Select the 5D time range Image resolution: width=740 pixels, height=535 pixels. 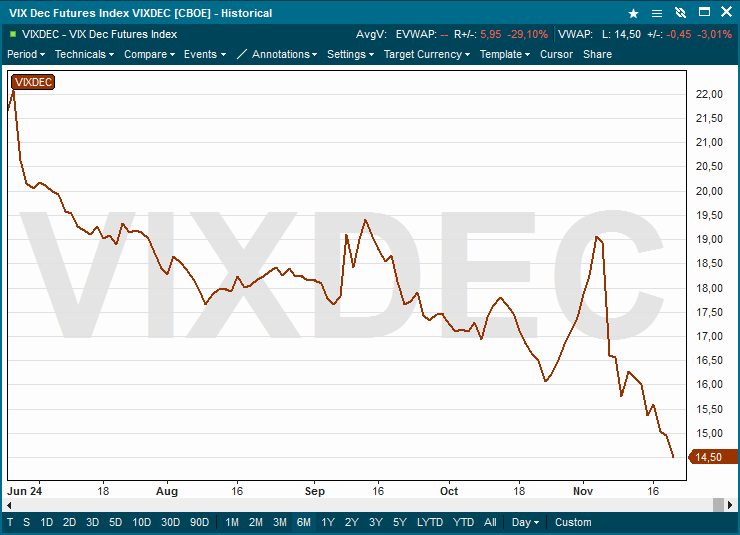coord(116,522)
